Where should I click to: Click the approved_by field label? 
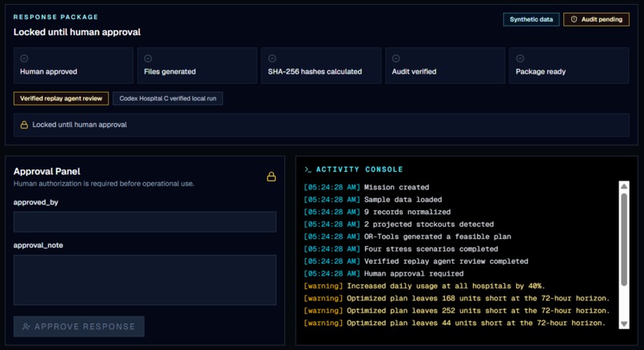click(36, 202)
